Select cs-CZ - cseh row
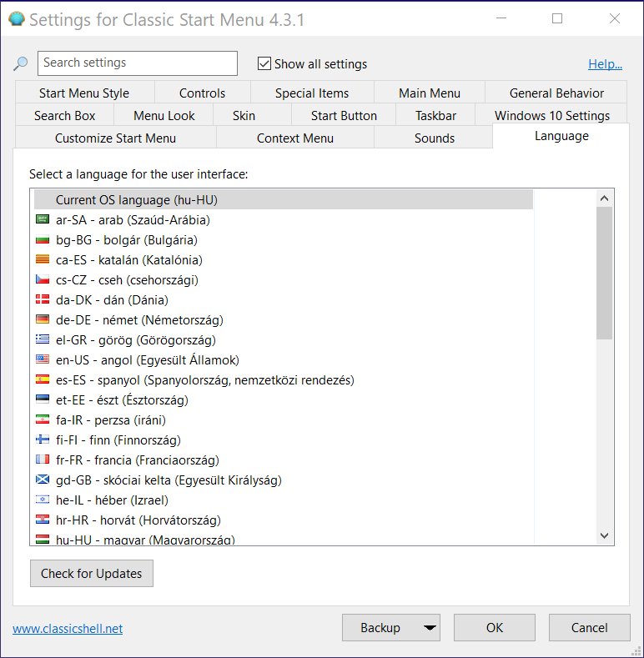 click(x=284, y=279)
